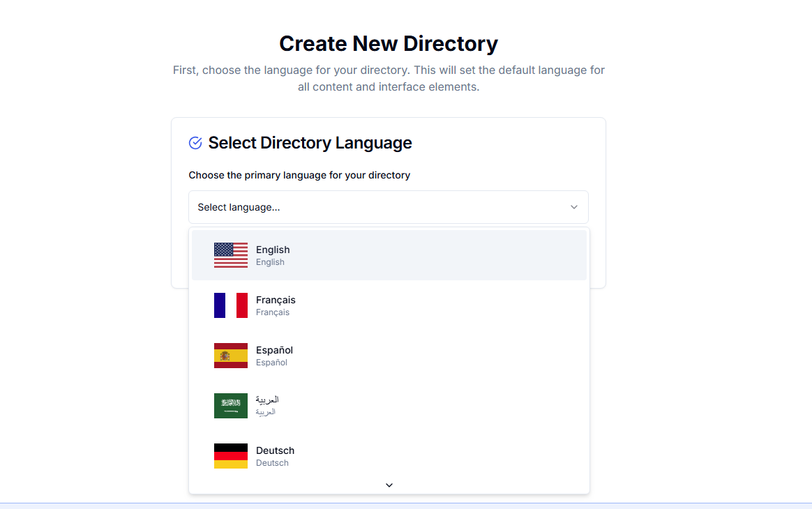Click the German flag icon
The image size is (812, 509).
230,455
